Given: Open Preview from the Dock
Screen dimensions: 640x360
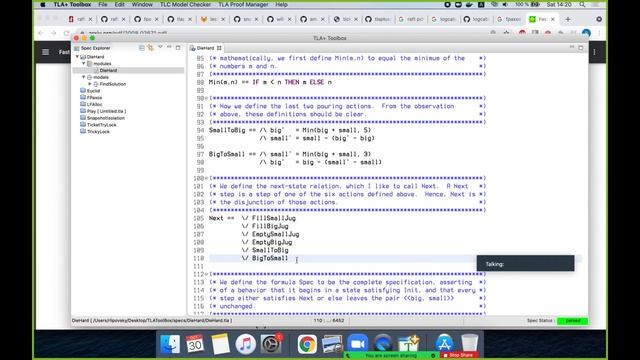Looking at the screenshot, I should click(x=332, y=344).
